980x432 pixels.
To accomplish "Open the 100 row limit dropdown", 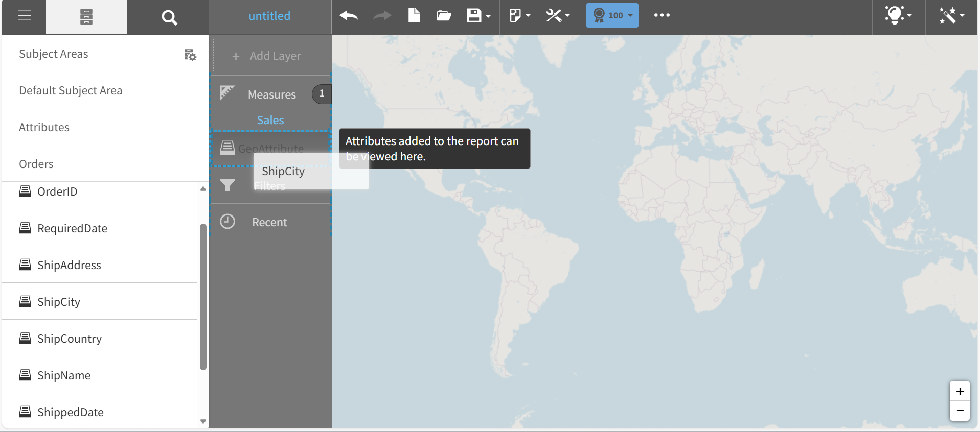I will coord(612,15).
